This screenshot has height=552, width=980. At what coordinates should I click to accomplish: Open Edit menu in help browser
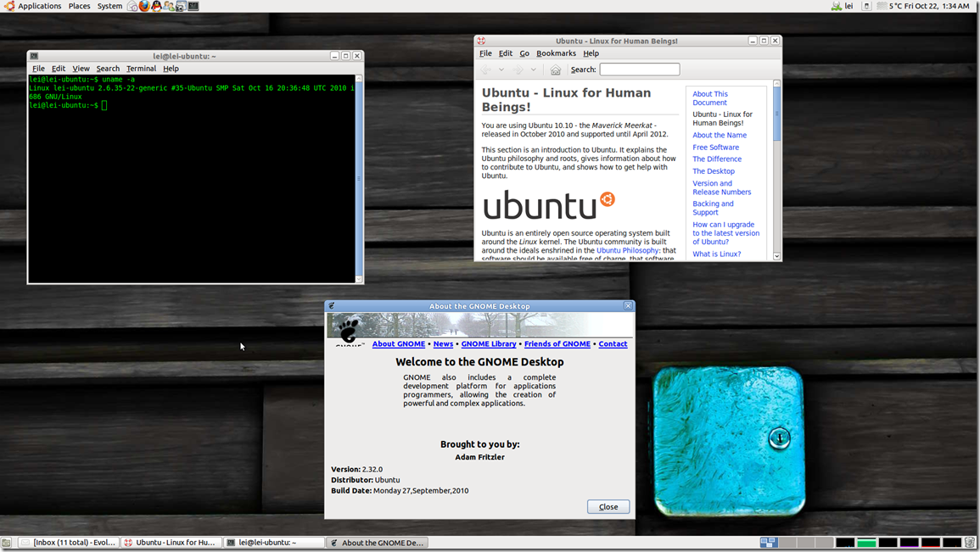click(x=506, y=53)
